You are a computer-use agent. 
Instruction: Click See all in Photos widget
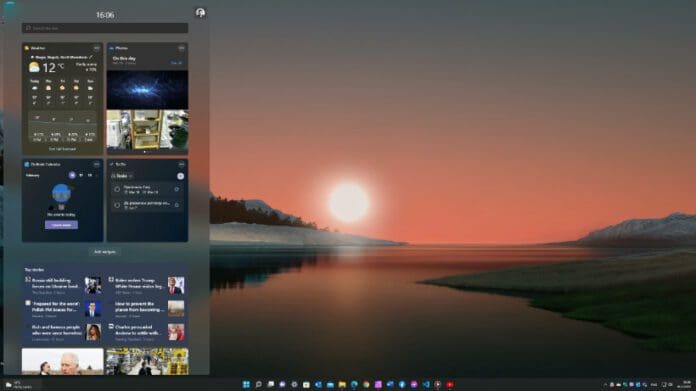(177, 63)
